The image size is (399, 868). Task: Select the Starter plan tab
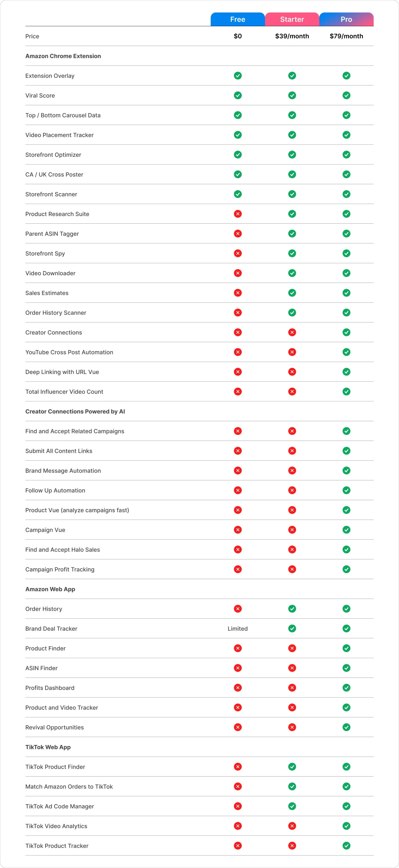coord(292,20)
